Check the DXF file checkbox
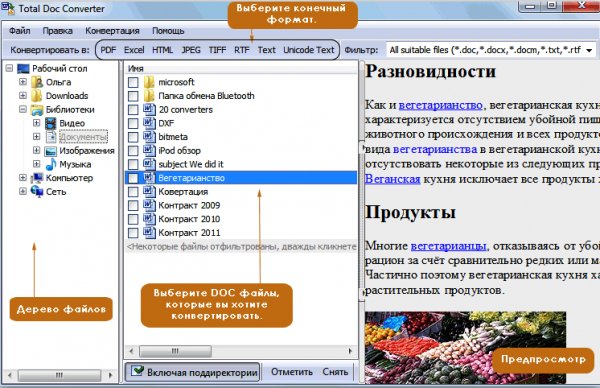The height and width of the screenshot is (388, 600). click(133, 123)
